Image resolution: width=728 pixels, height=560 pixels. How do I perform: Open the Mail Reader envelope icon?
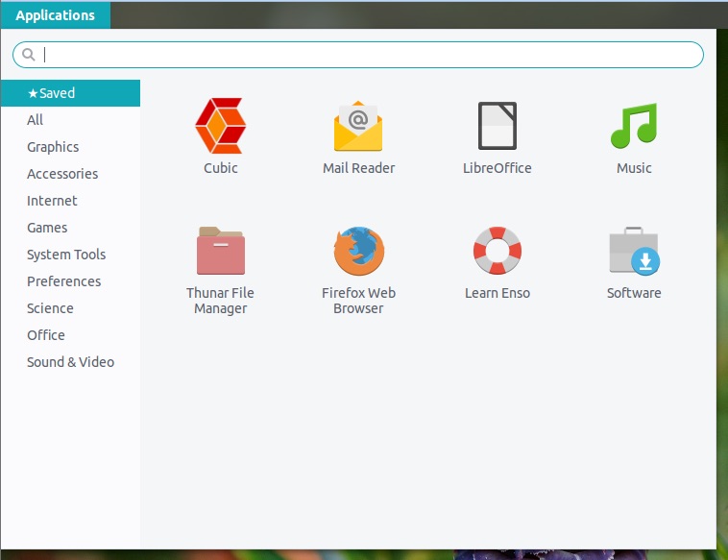click(358, 126)
